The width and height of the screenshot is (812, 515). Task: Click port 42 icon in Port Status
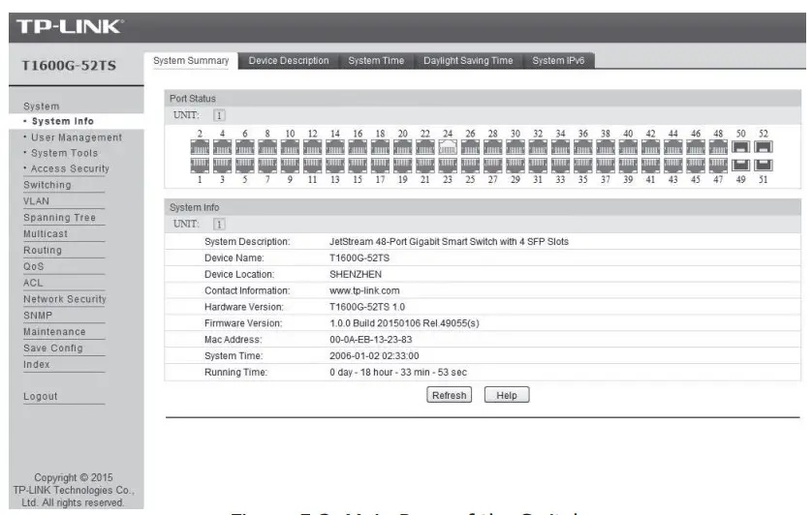click(x=650, y=147)
